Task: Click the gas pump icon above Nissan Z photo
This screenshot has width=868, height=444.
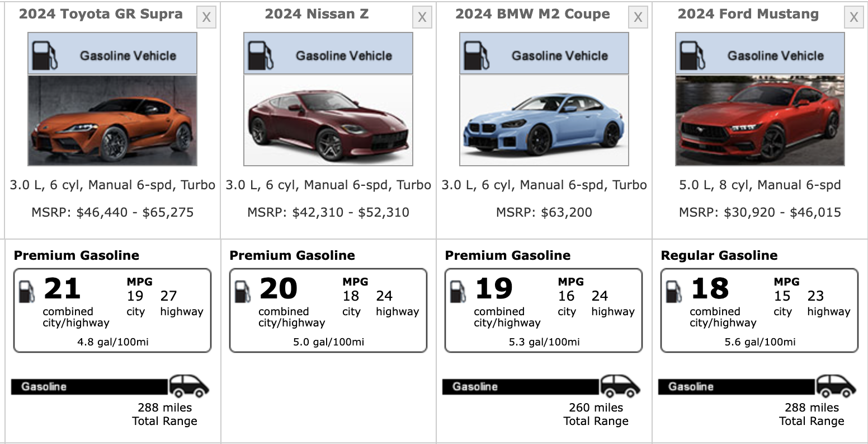Action: pyautogui.click(x=261, y=55)
